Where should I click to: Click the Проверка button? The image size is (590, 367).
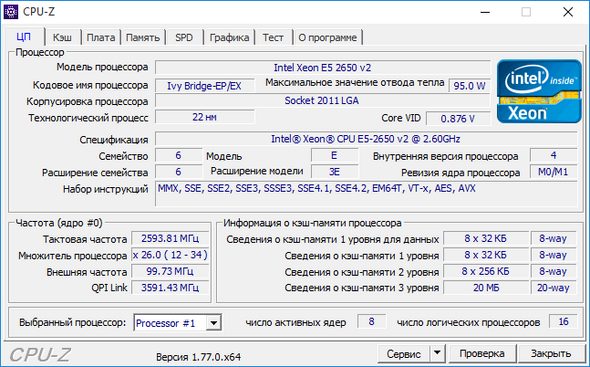(482, 353)
